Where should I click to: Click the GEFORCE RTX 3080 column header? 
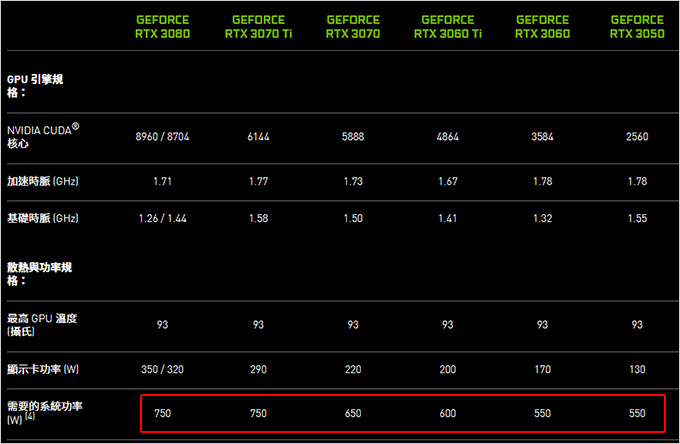[162, 27]
